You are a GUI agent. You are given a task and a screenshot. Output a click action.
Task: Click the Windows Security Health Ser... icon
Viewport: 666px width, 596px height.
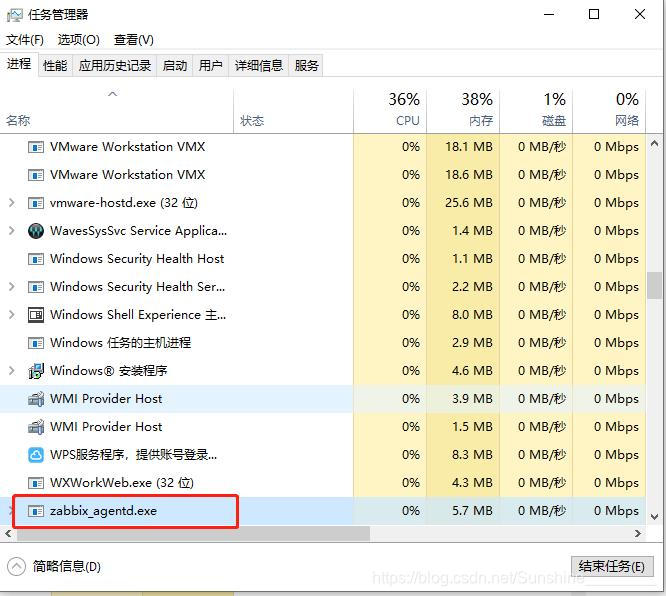point(36,287)
